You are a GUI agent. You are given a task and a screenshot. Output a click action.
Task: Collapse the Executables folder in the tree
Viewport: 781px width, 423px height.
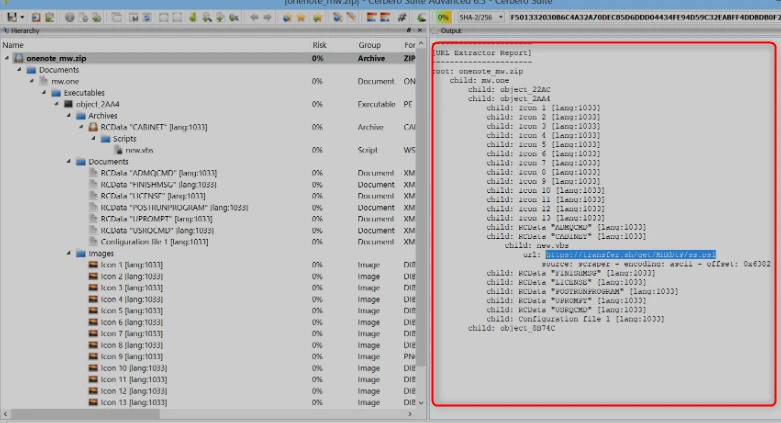[x=44, y=93]
